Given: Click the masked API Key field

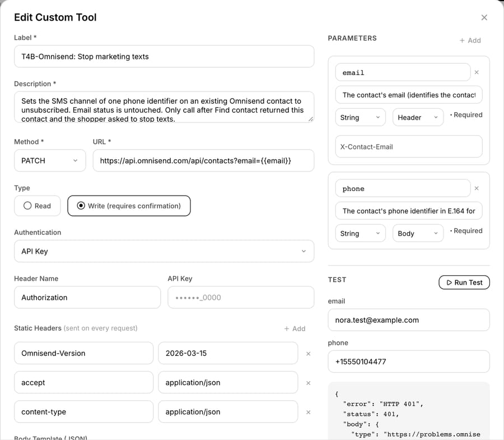Looking at the screenshot, I should point(241,298).
